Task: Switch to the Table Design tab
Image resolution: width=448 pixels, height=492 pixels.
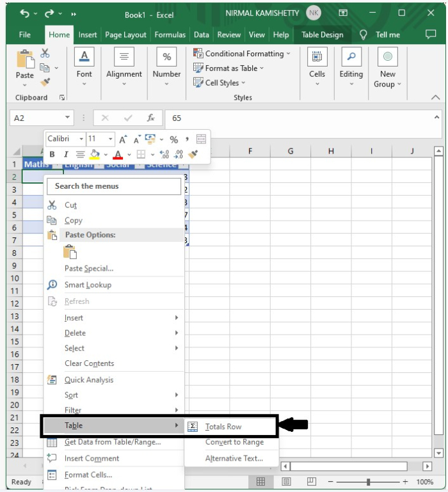Action: [x=323, y=35]
